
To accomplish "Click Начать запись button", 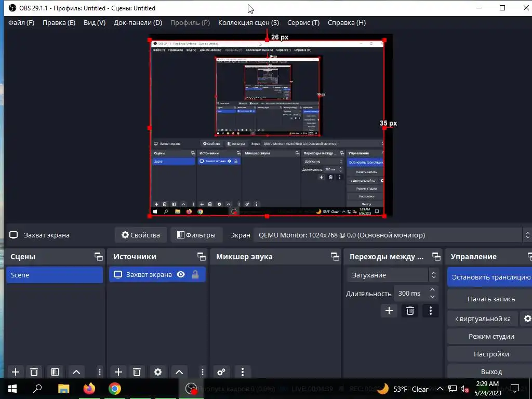I will point(489,299).
